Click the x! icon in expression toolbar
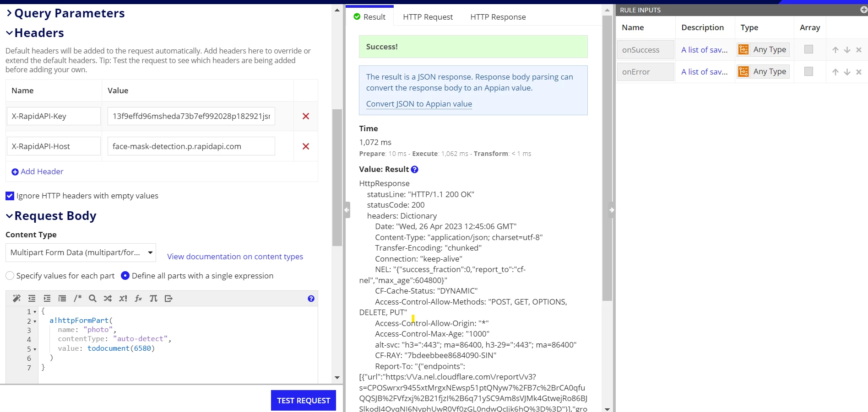The width and height of the screenshot is (868, 412). (x=123, y=299)
